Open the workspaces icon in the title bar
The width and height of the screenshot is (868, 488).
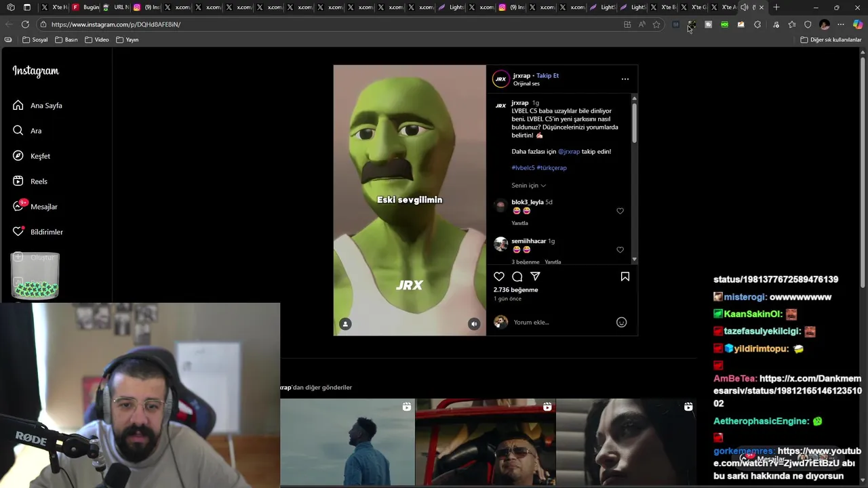(x=10, y=7)
